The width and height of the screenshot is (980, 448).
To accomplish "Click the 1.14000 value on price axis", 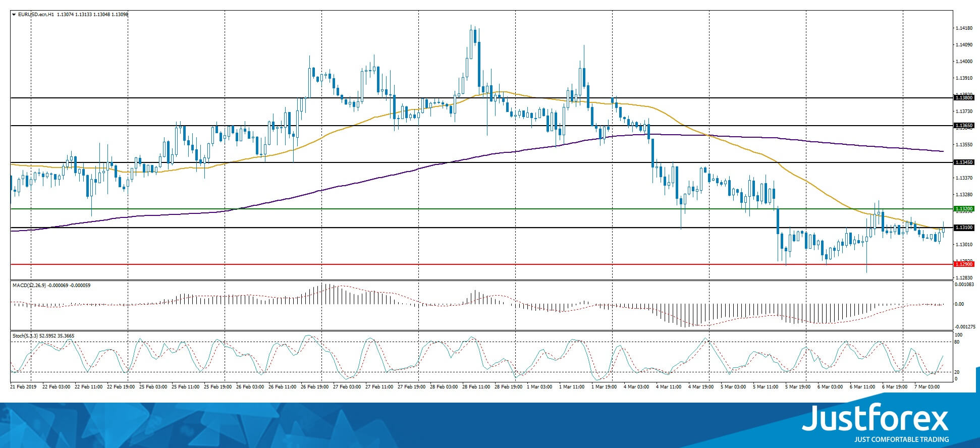I will (x=964, y=62).
